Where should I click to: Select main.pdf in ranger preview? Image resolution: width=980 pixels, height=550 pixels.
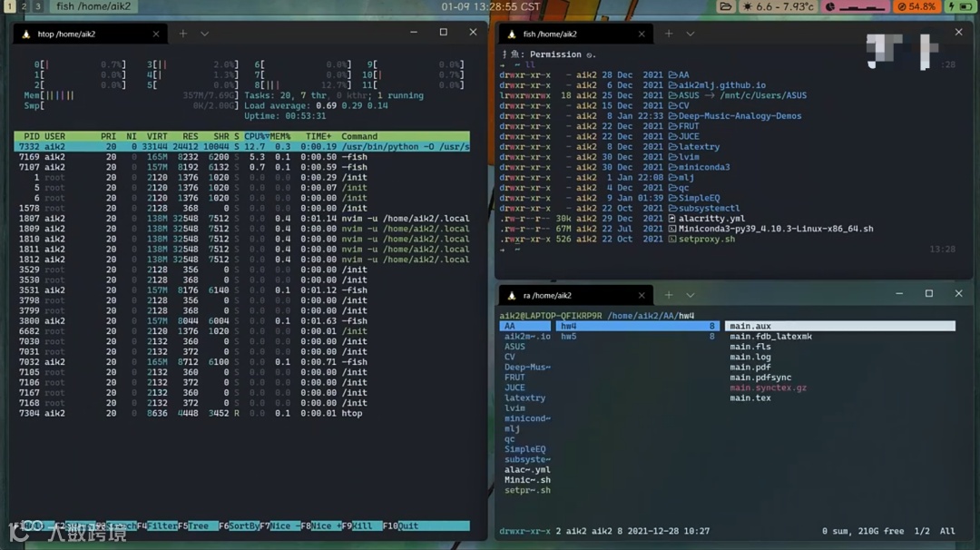[x=750, y=368]
